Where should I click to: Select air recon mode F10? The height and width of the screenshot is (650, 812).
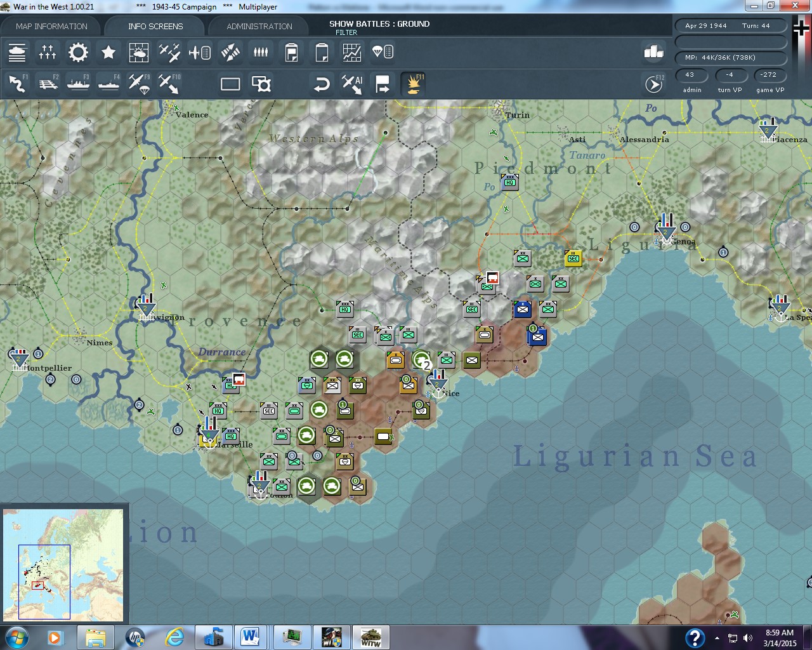click(169, 84)
